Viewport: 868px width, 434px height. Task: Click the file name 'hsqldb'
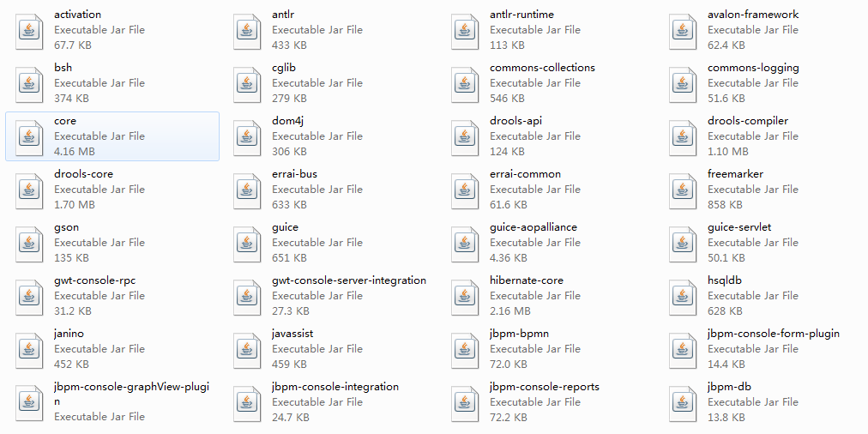(x=725, y=280)
